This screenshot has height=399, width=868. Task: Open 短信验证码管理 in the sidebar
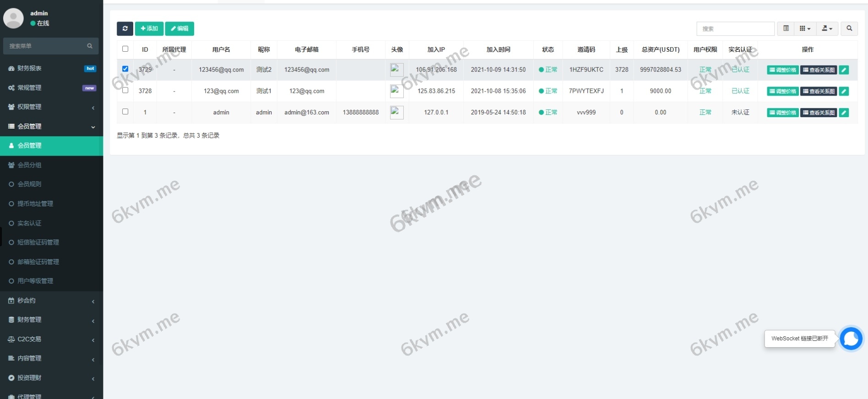point(51,243)
